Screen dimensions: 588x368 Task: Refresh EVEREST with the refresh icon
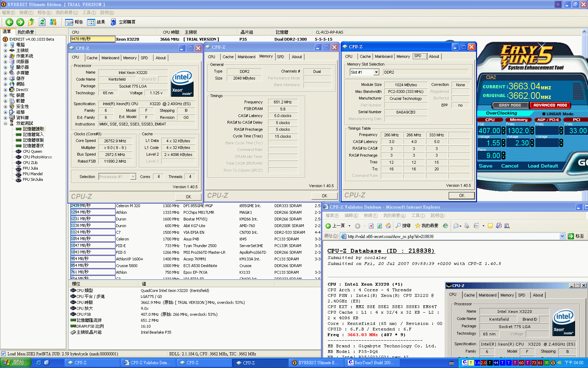click(42, 22)
